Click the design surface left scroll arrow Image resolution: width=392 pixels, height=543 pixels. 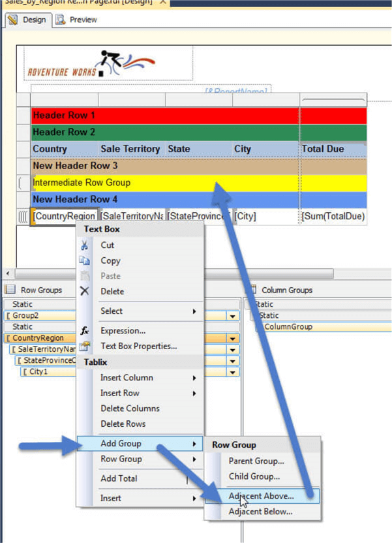8,273
